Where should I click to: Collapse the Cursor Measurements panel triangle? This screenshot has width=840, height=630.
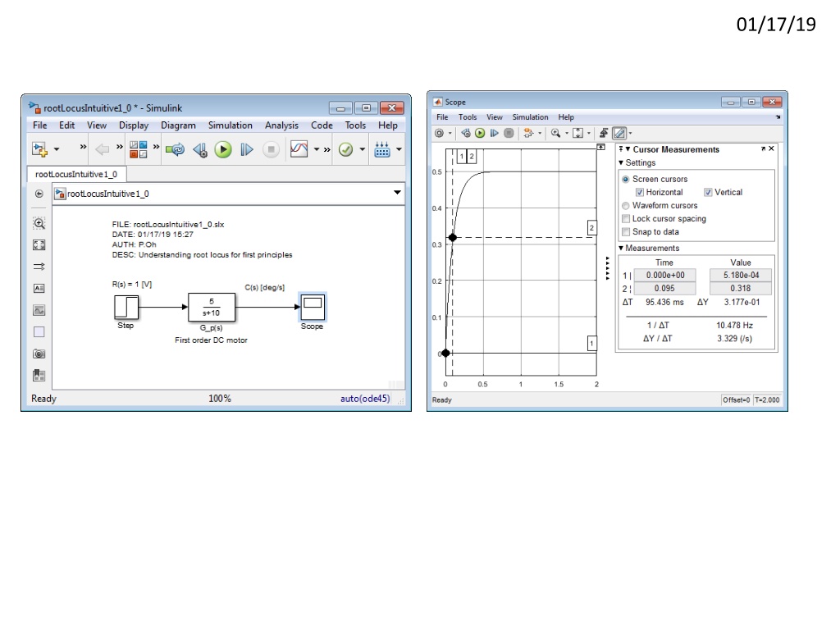click(x=628, y=149)
